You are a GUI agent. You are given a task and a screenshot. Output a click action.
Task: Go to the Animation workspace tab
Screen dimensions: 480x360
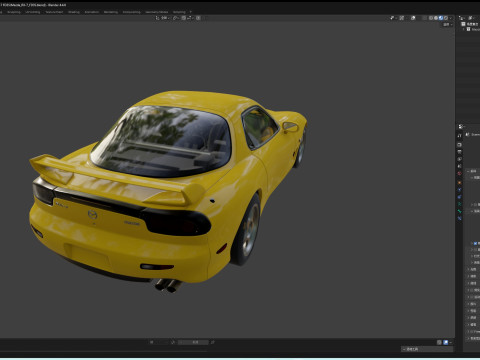[92, 12]
